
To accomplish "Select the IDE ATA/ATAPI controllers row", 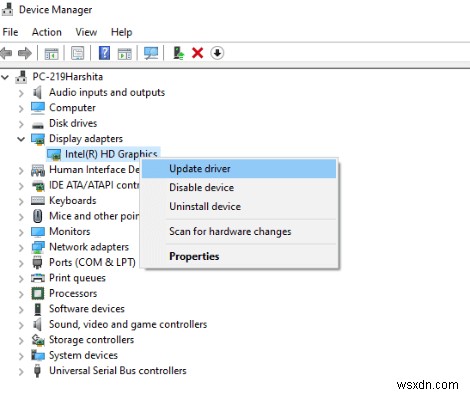I will [94, 185].
